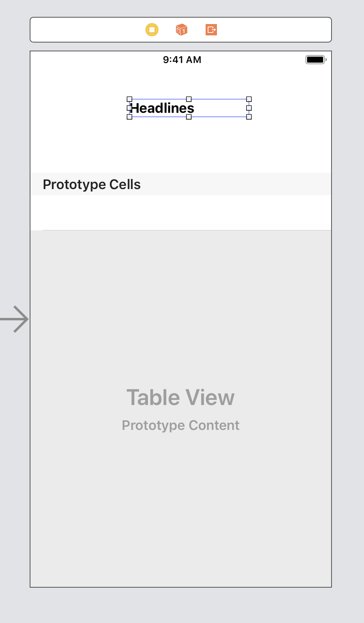Click the bottom-right resize handle of Headlines
The image size is (364, 623).
249,117
